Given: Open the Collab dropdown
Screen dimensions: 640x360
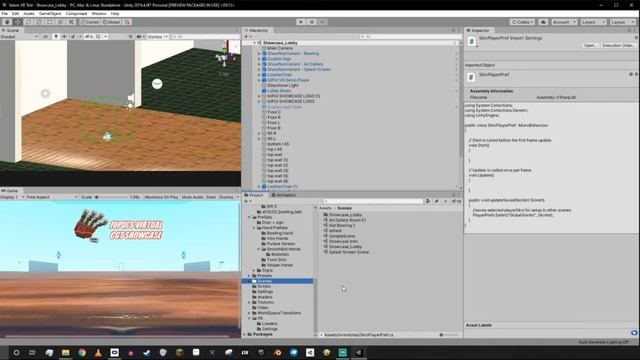Looking at the screenshot, I should [522, 22].
